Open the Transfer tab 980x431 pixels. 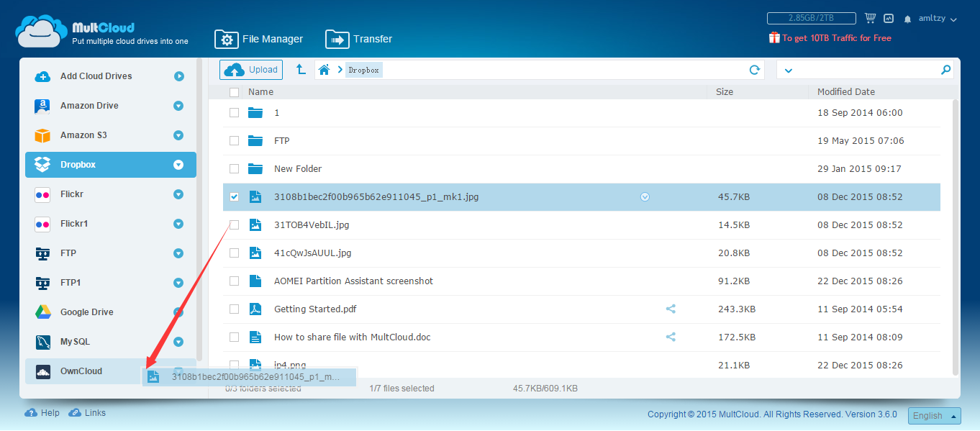coord(359,39)
